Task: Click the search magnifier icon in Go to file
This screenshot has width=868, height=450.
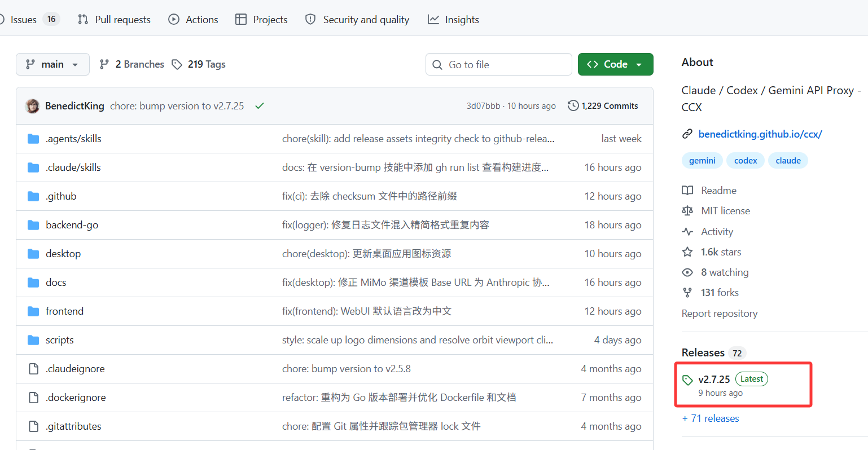Action: [437, 65]
